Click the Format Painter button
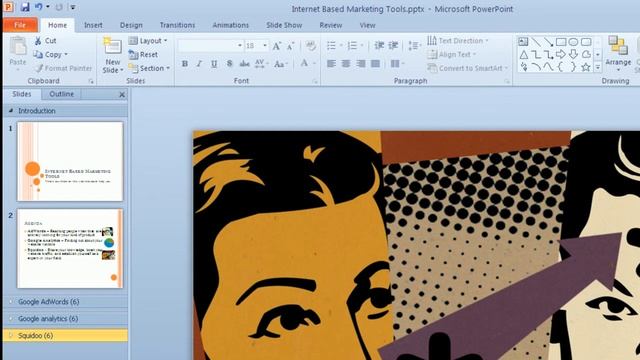The height and width of the screenshot is (360, 640). click(x=63, y=68)
